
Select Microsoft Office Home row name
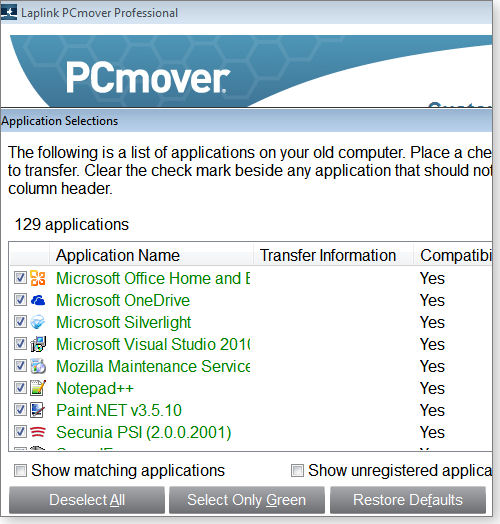click(153, 278)
